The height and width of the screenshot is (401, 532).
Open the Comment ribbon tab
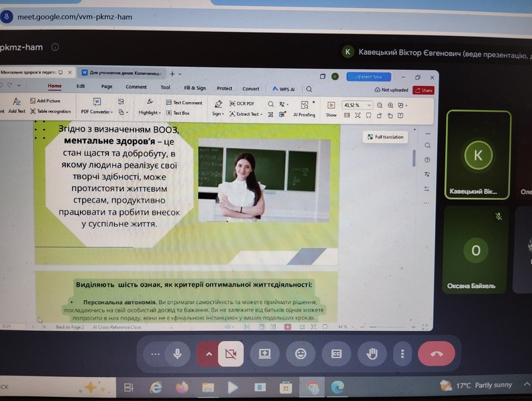pos(136,87)
